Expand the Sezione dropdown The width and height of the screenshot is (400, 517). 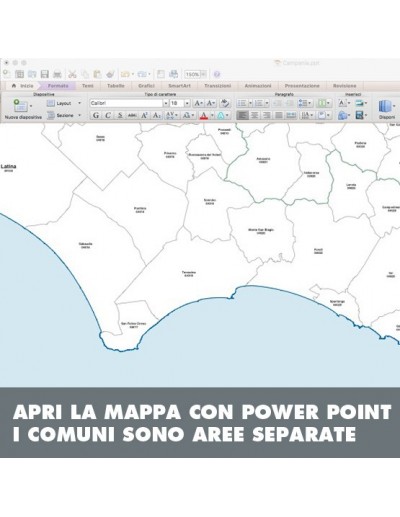click(79, 115)
